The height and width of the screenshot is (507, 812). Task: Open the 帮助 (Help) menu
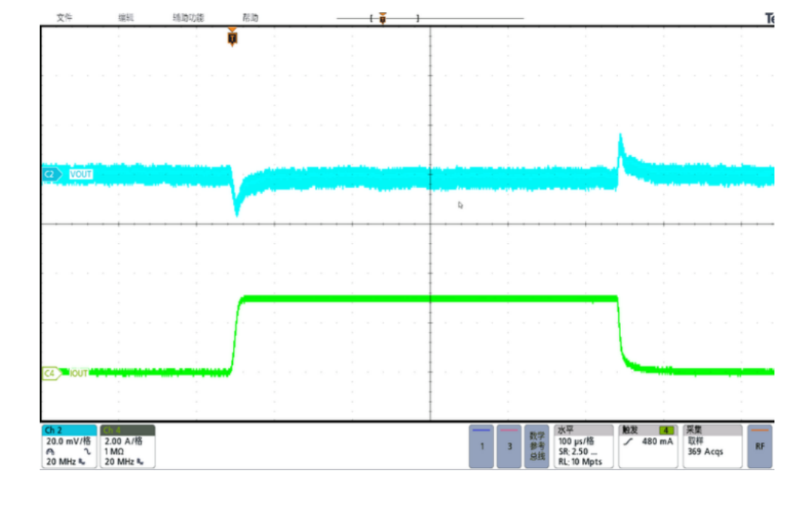250,17
